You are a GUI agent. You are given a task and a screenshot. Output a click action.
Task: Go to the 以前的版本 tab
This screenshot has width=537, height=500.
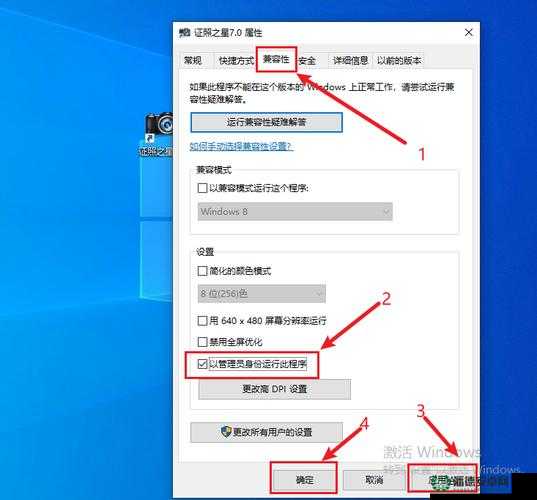tap(399, 61)
